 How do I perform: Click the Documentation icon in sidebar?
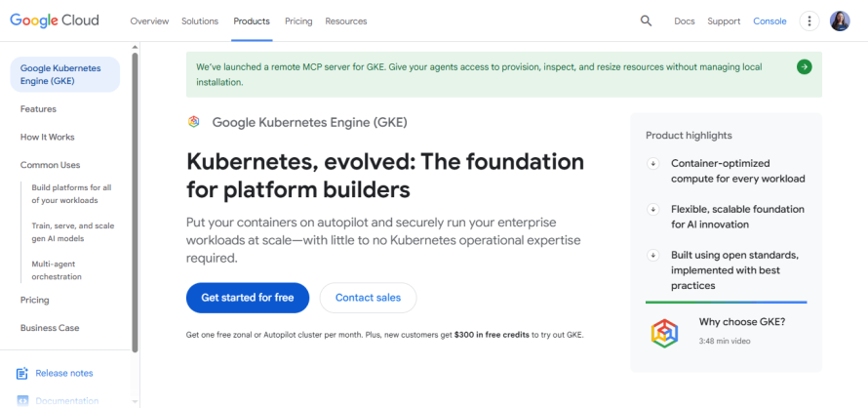[22, 400]
